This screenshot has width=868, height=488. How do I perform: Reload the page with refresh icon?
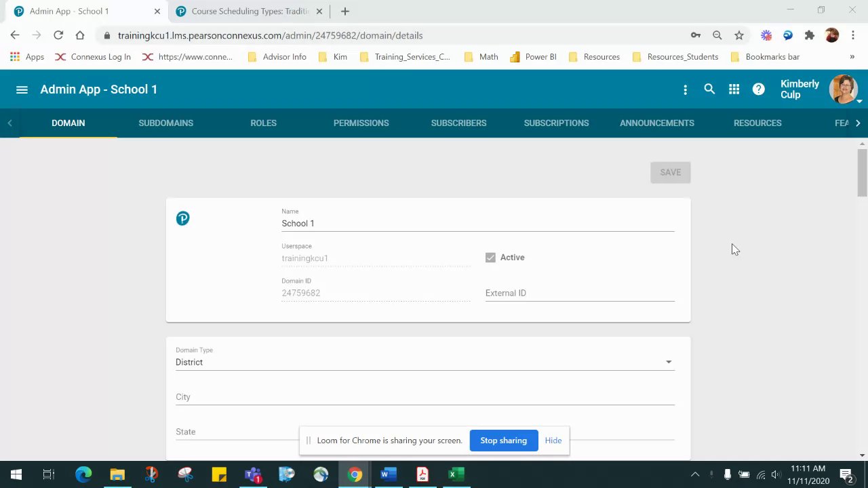(58, 35)
